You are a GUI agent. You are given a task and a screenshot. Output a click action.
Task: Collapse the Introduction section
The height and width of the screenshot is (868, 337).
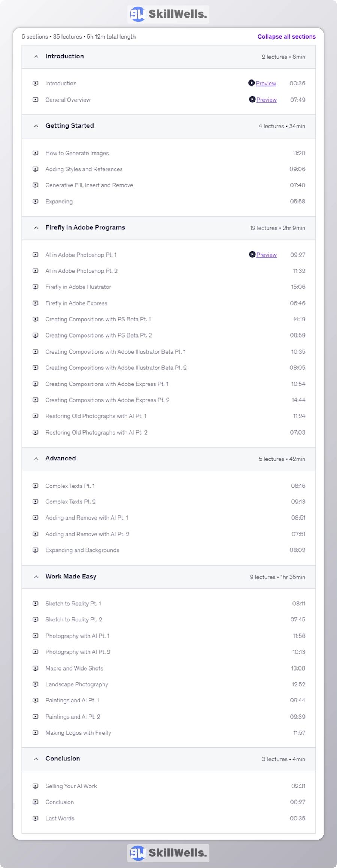pyautogui.click(x=36, y=57)
